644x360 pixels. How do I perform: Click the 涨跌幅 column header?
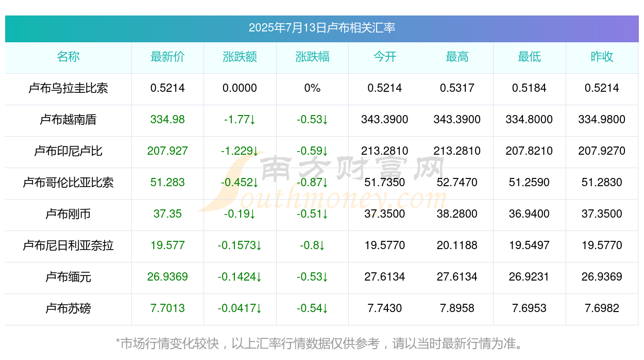[312, 57]
